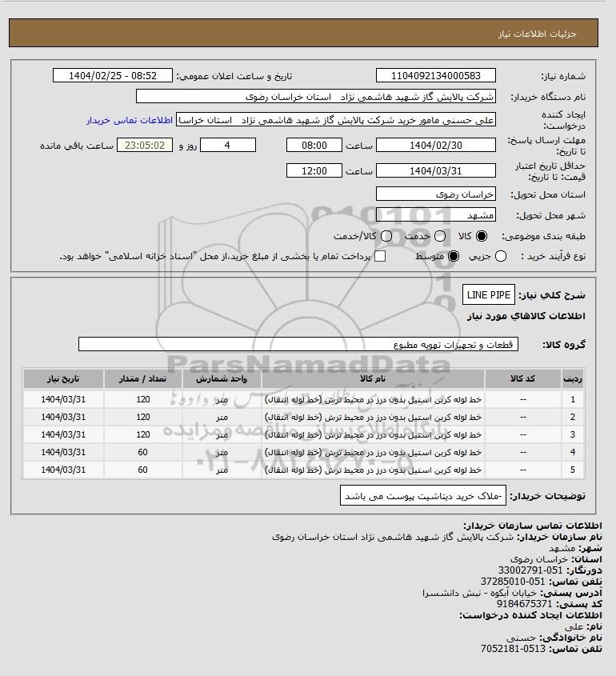Select row 1 item name in table
The image size is (616, 676).
point(373,400)
